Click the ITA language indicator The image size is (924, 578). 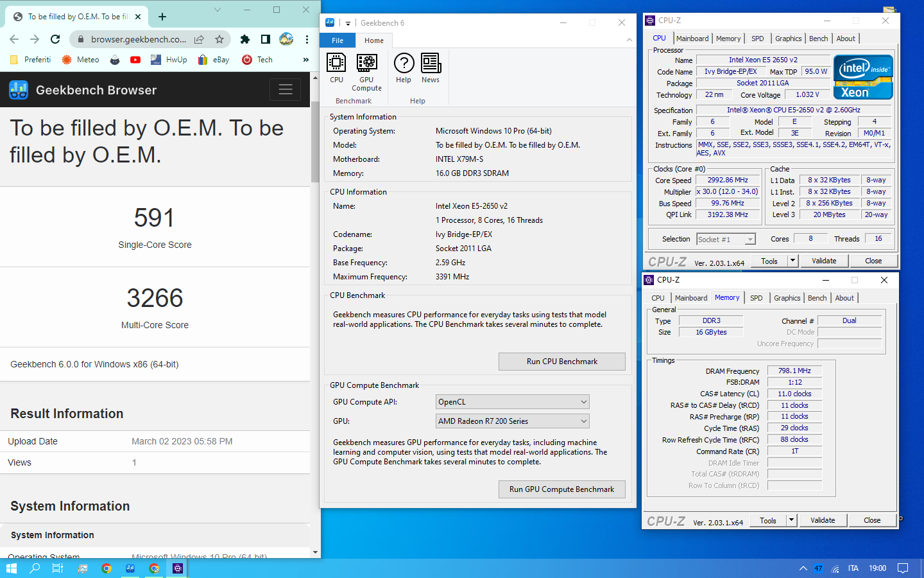tap(853, 568)
